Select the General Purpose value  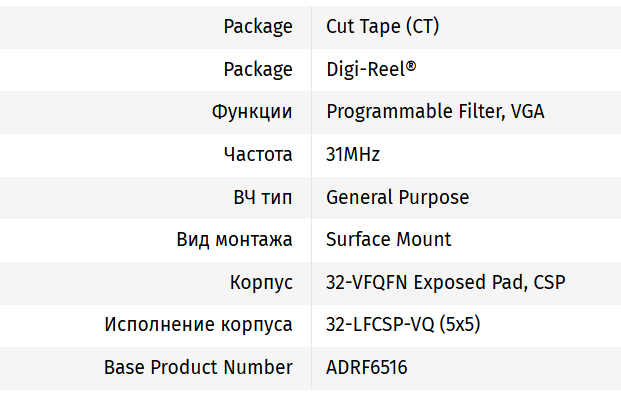[x=397, y=197]
